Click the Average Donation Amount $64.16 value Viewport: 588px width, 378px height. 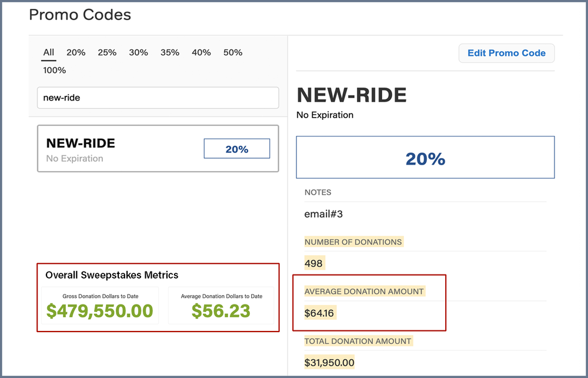point(319,313)
